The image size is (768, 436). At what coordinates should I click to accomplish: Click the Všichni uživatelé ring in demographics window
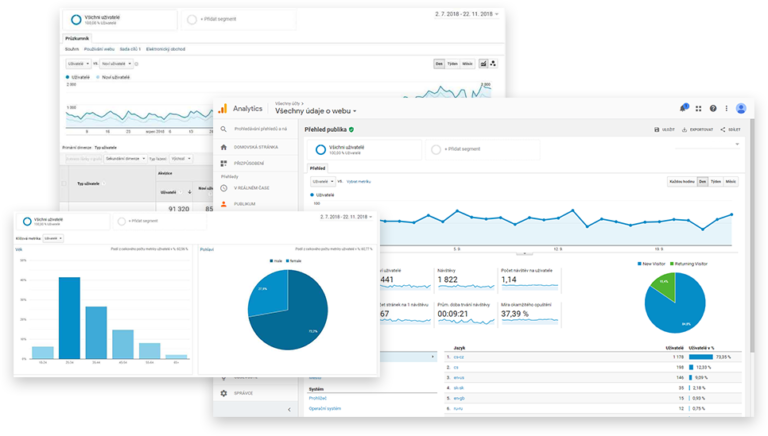pyautogui.click(x=27, y=221)
